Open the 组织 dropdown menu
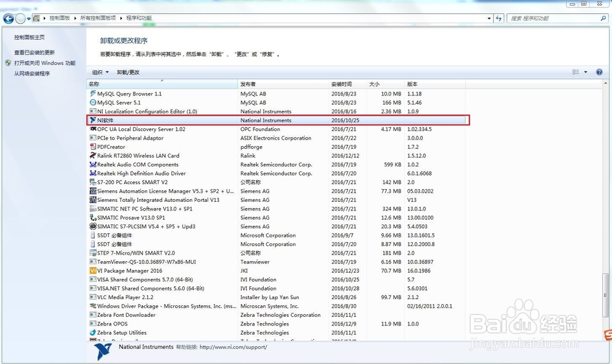The width and height of the screenshot is (612, 364). pyautogui.click(x=100, y=72)
